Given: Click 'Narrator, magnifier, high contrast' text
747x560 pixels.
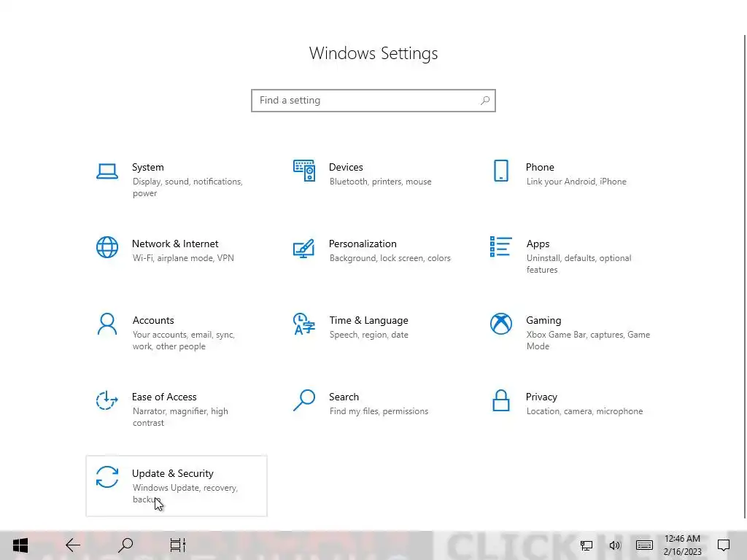Looking at the screenshot, I should pyautogui.click(x=180, y=417).
